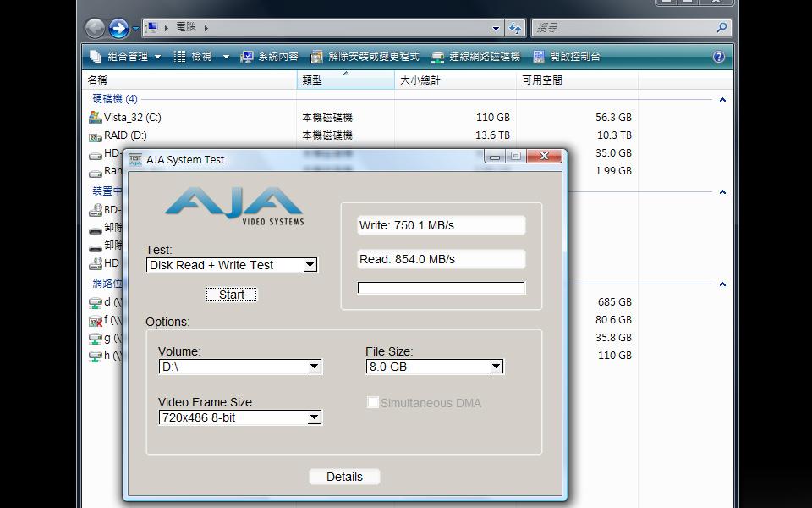The width and height of the screenshot is (812, 508).
Task: Click the HD optical drive icon
Action: [x=96, y=263]
